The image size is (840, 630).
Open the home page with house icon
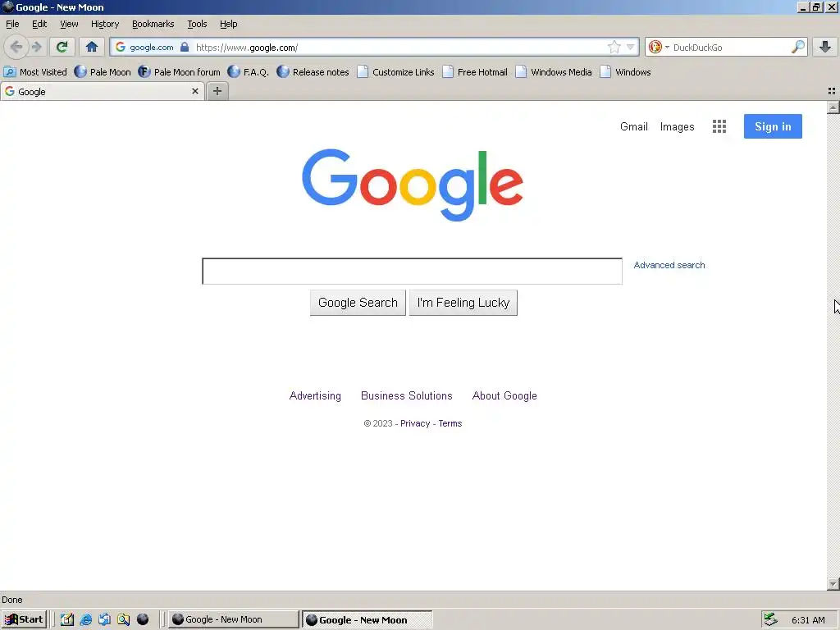(92, 47)
